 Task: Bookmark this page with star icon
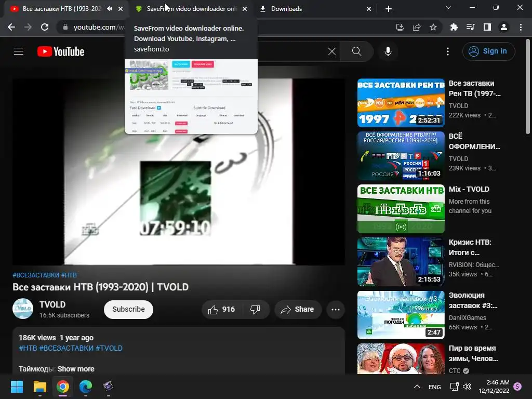[433, 27]
